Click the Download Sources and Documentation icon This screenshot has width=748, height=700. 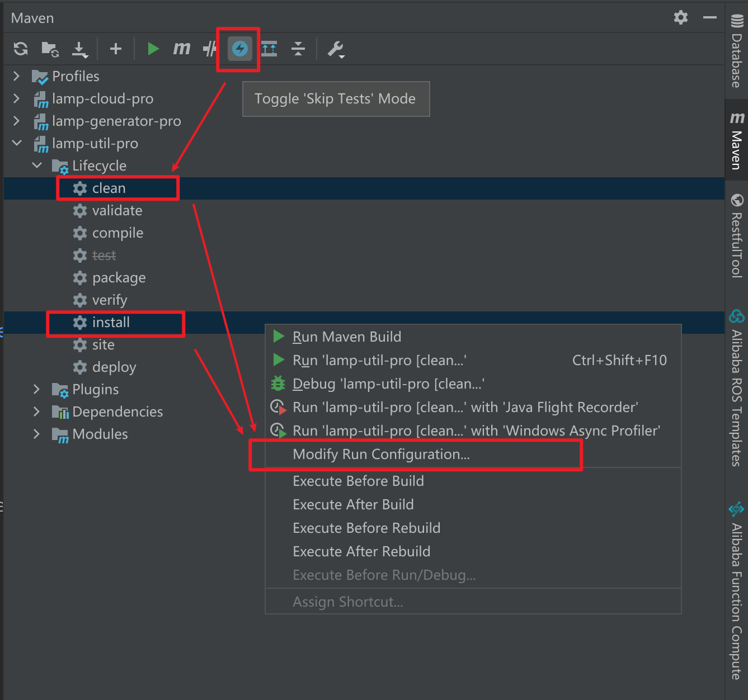79,49
